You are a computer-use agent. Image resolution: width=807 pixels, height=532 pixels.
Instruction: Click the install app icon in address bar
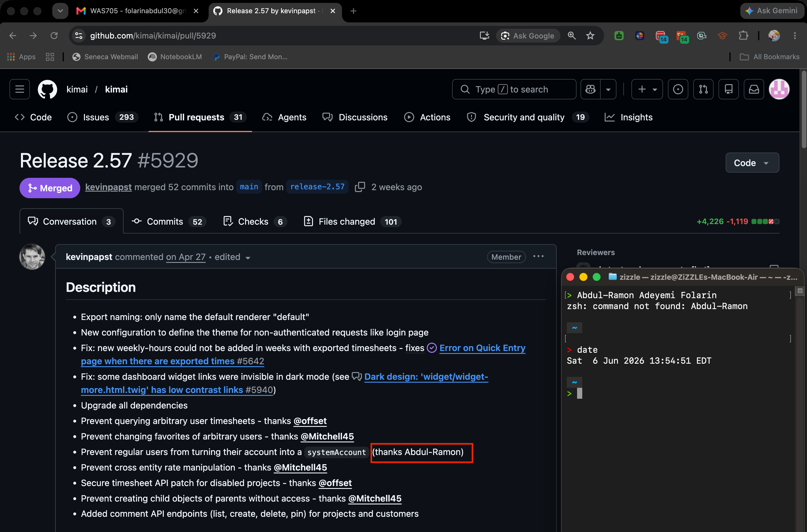(x=484, y=36)
